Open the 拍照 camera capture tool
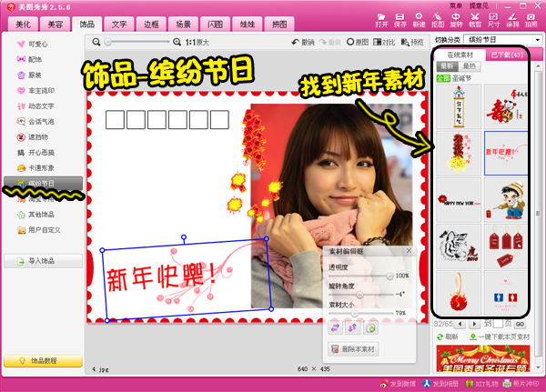Image resolution: width=546 pixels, height=392 pixels. [x=531, y=20]
